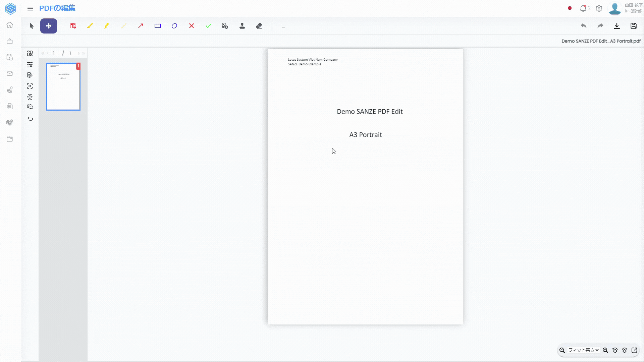Select the red arrow drawing tool
644x362 pixels.
(x=141, y=26)
